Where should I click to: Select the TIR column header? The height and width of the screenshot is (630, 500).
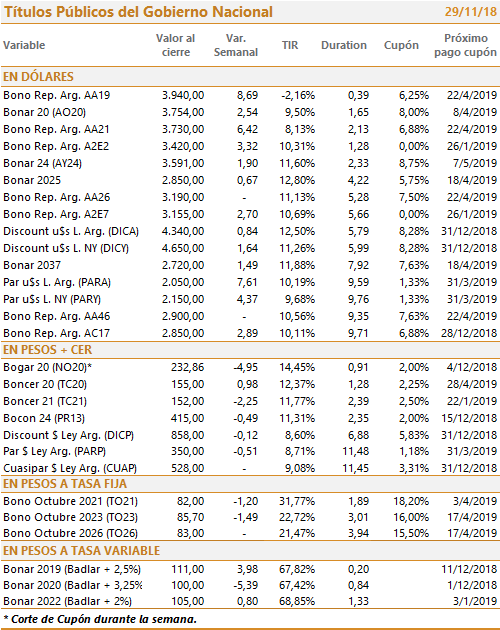click(290, 45)
